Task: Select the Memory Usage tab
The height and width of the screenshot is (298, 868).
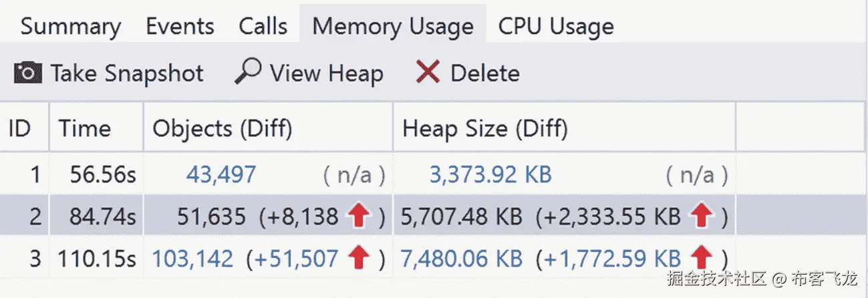Action: (392, 27)
